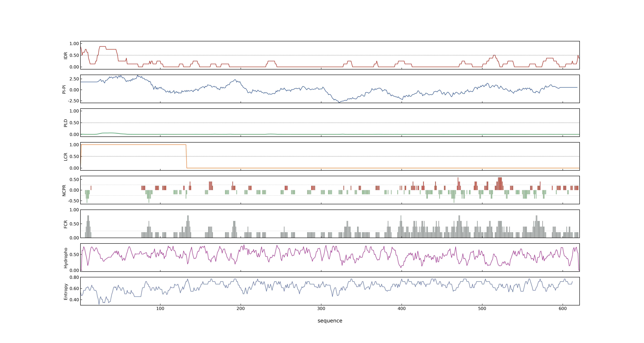The image size is (644, 343).
Task: Click the "2.50" tick on the Pi-Pi axis
Action: pos(74,79)
